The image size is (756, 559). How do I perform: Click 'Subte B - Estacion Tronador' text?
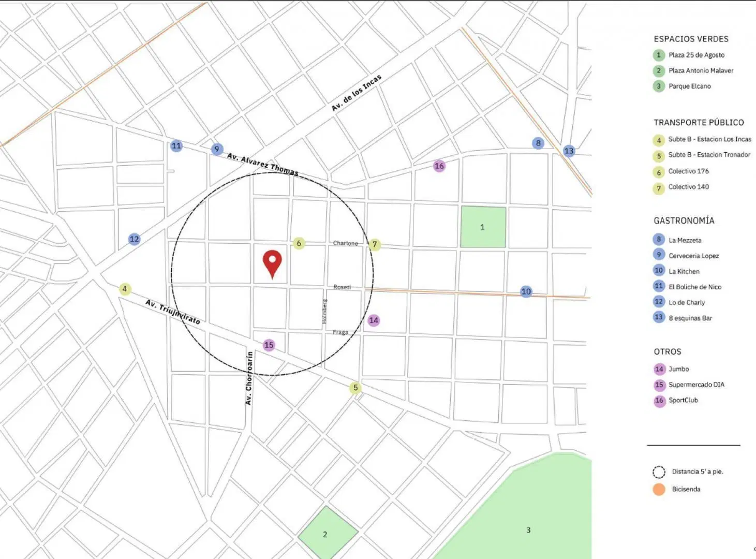[x=709, y=155]
